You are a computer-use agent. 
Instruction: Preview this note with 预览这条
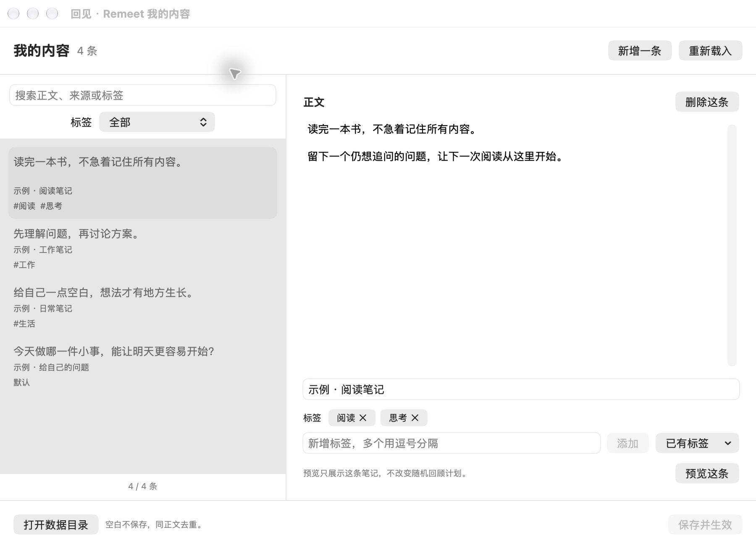click(707, 473)
